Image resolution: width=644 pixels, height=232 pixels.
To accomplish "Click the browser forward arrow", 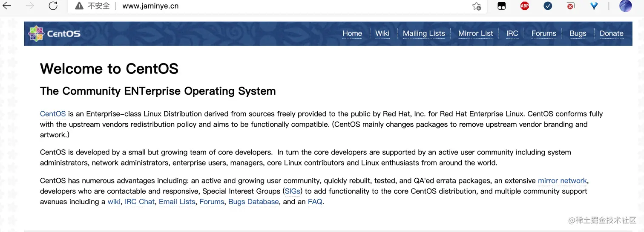I will [x=30, y=6].
